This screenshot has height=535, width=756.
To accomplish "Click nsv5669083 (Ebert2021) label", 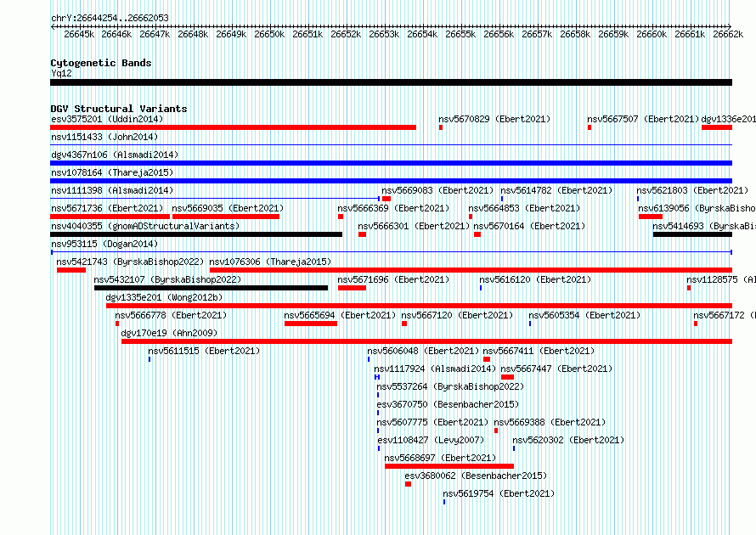I will coord(437,190).
